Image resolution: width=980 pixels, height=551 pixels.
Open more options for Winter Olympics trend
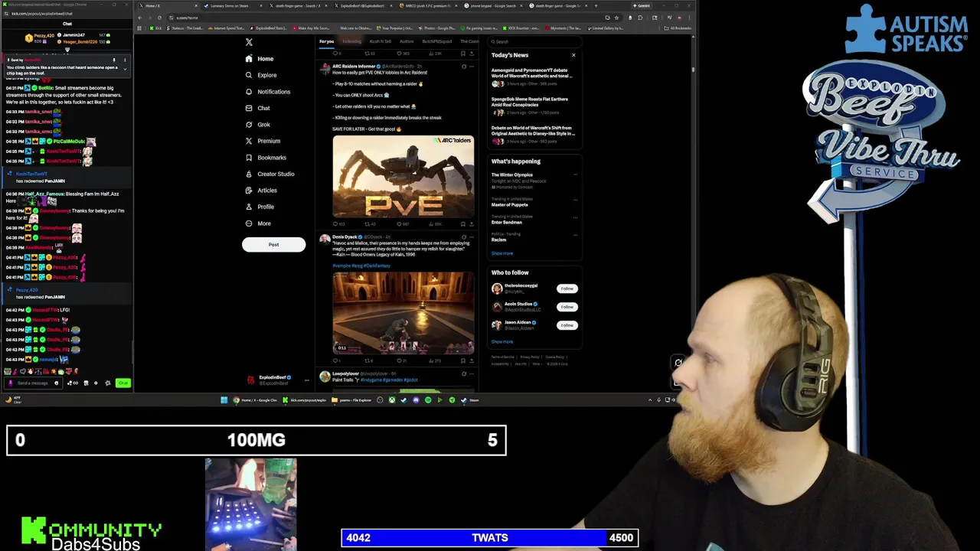point(575,174)
